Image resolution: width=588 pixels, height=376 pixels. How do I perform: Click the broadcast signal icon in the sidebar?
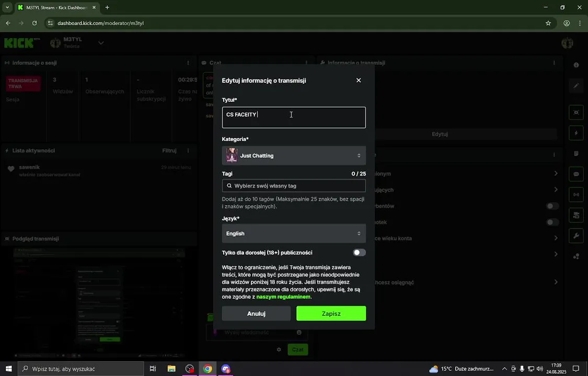[576, 195]
